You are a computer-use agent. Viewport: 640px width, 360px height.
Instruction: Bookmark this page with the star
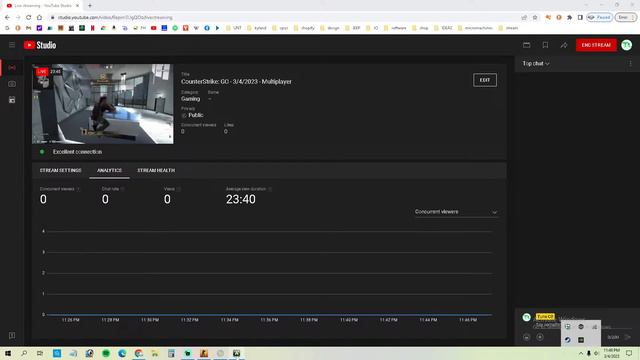point(535,18)
